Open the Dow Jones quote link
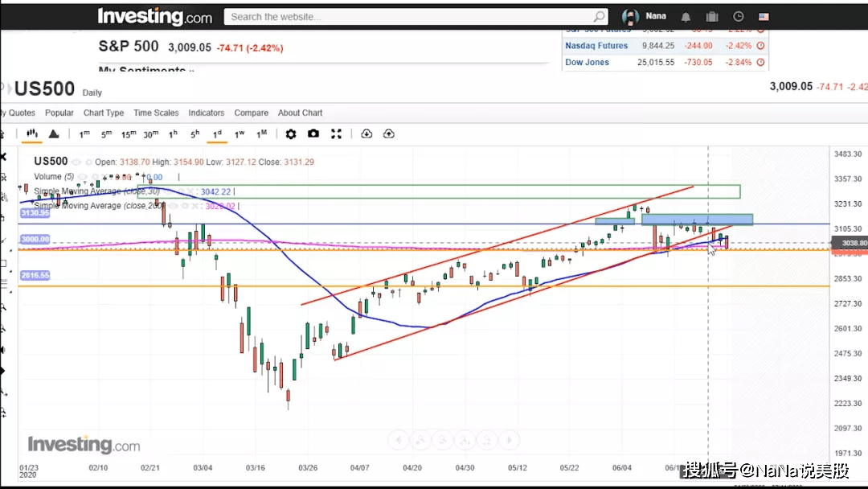 coord(587,62)
